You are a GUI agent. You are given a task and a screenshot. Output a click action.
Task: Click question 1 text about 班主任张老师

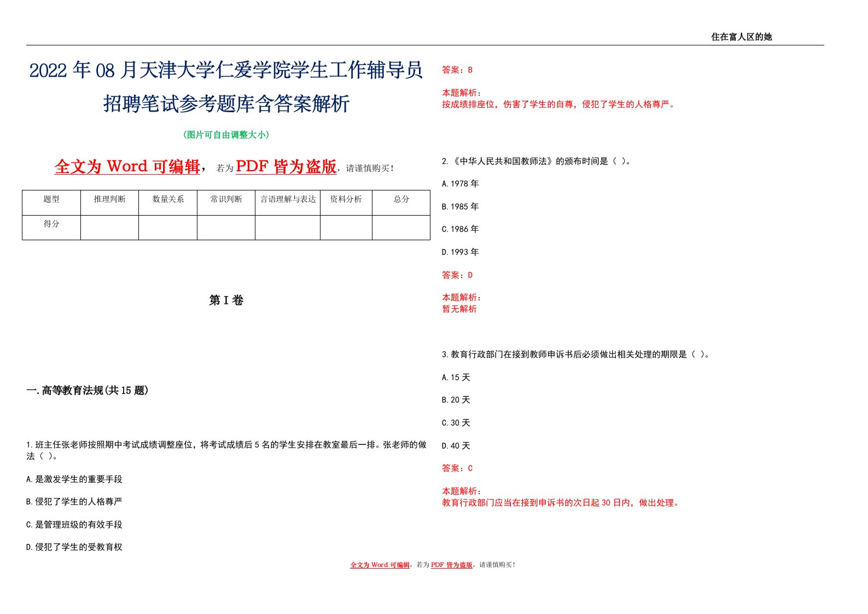pyautogui.click(x=226, y=450)
